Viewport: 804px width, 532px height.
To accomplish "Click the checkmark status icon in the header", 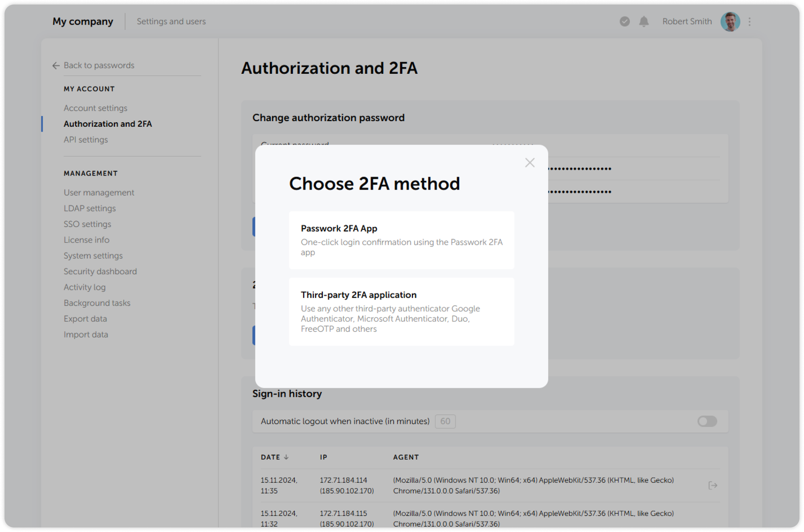I will click(624, 22).
